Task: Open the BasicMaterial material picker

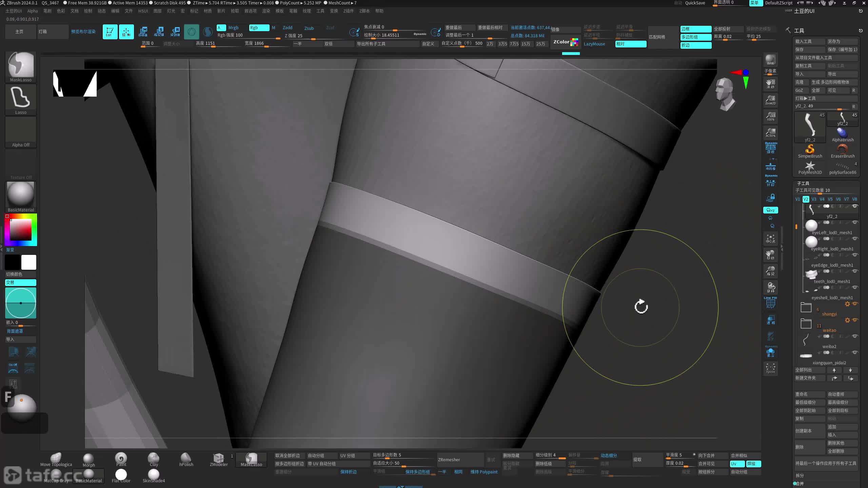Action: point(21,197)
